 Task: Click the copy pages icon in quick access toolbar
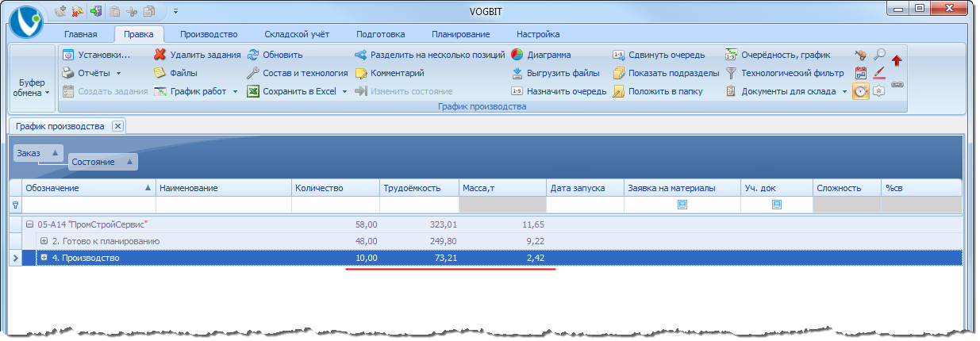click(x=148, y=12)
